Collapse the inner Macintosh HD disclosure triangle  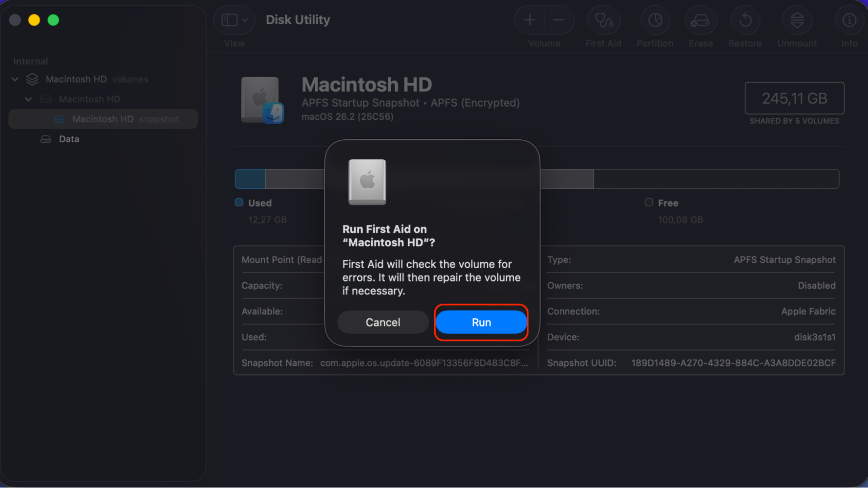[29, 99]
